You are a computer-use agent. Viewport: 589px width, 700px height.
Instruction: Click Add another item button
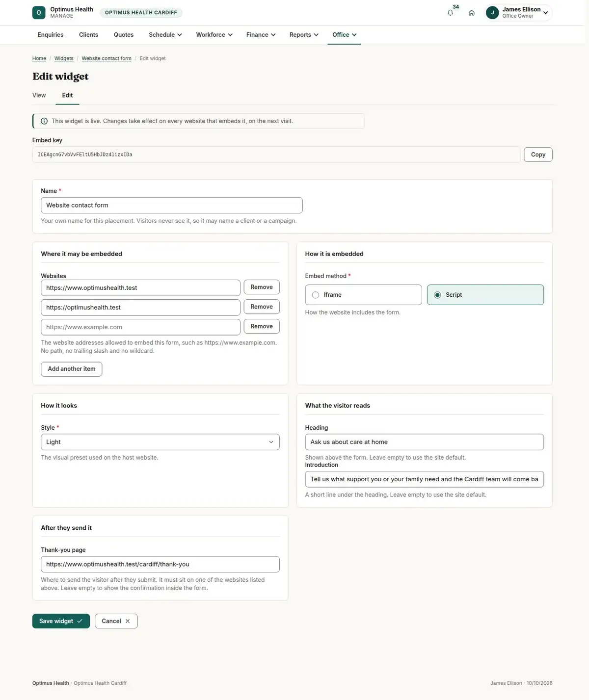tap(72, 369)
